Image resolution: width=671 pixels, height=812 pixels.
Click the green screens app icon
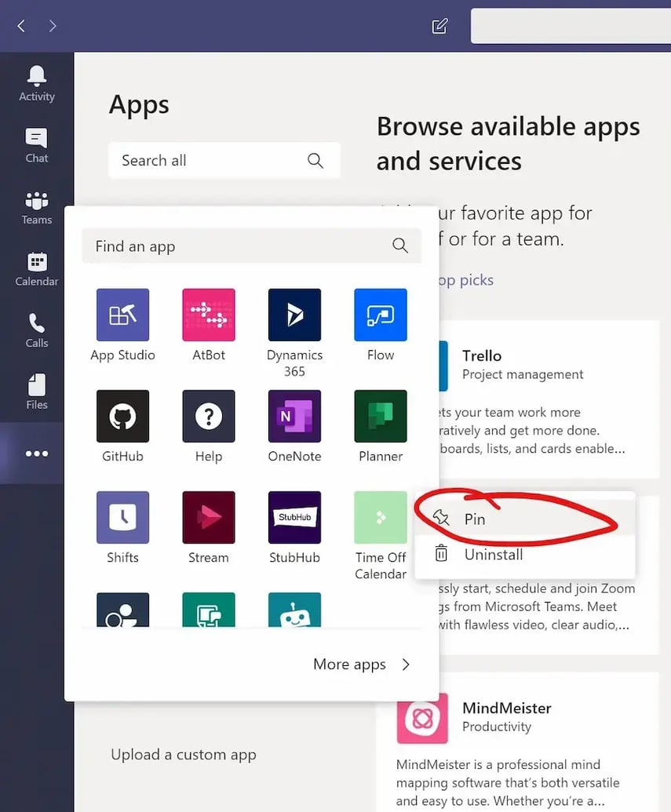pyautogui.click(x=209, y=610)
